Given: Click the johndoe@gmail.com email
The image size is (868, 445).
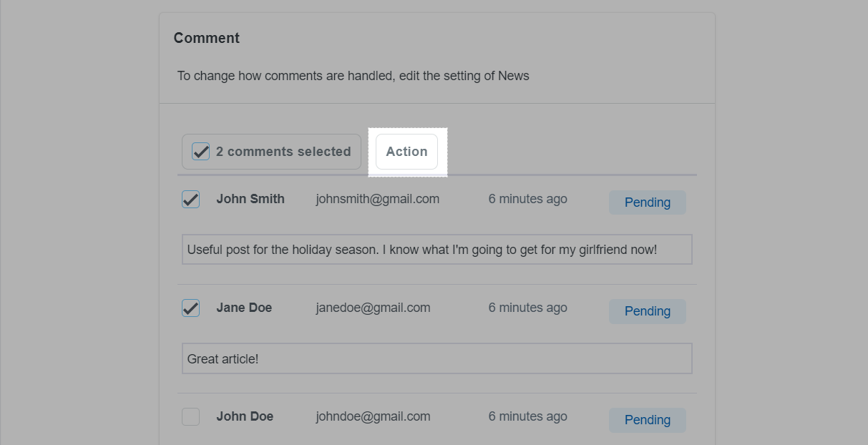Looking at the screenshot, I should click(374, 416).
